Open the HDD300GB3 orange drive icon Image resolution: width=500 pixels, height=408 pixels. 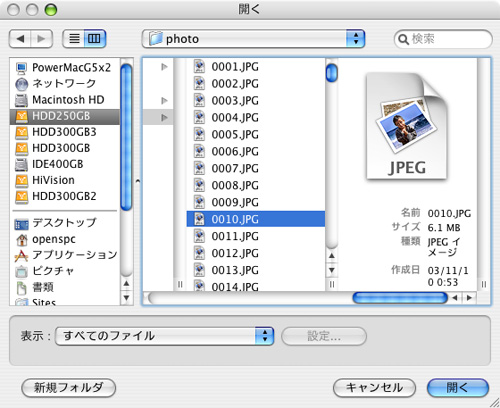[x=22, y=133]
